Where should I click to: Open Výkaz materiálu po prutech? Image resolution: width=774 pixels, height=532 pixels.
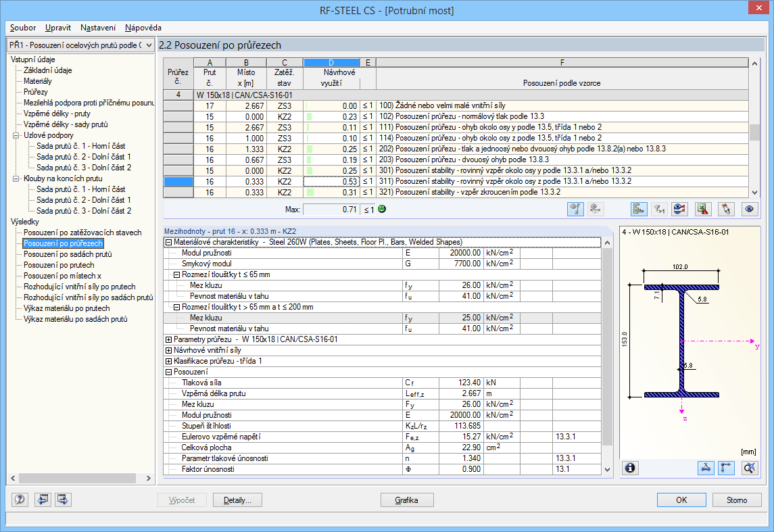coord(67,308)
